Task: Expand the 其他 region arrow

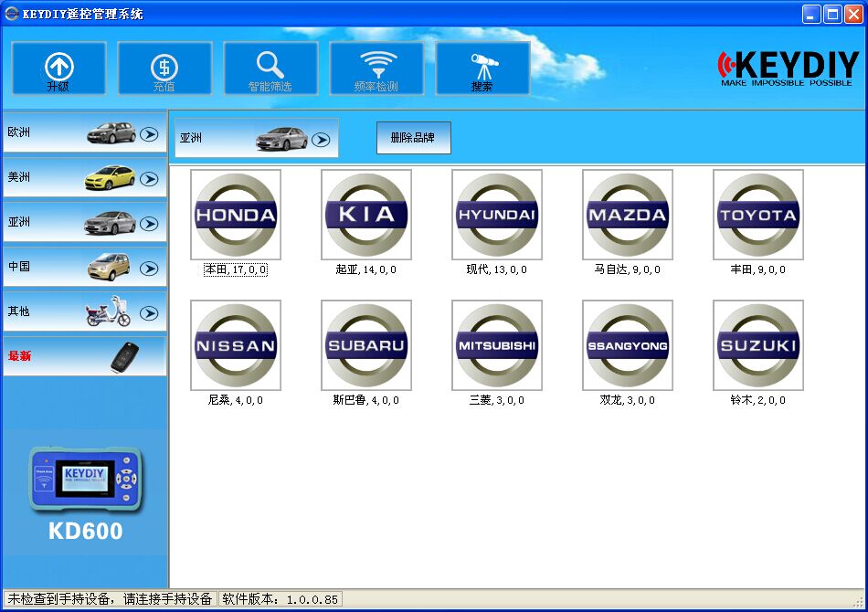Action: 149,313
